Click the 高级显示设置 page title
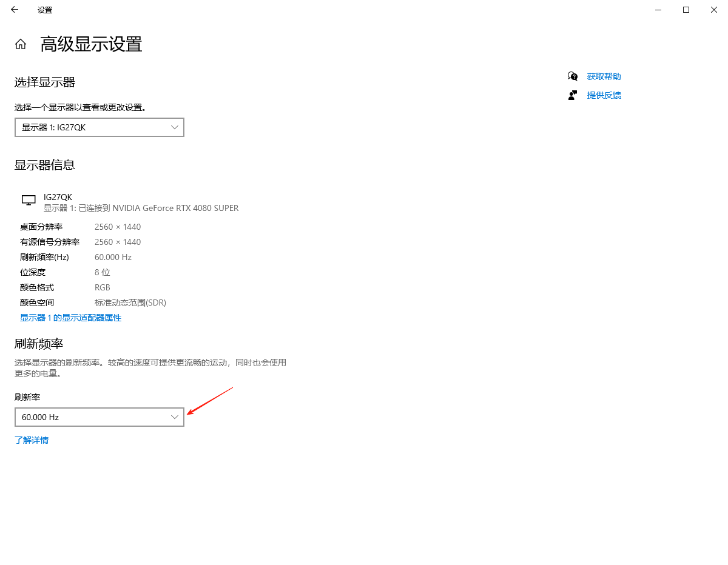The height and width of the screenshot is (565, 728). 91,44
